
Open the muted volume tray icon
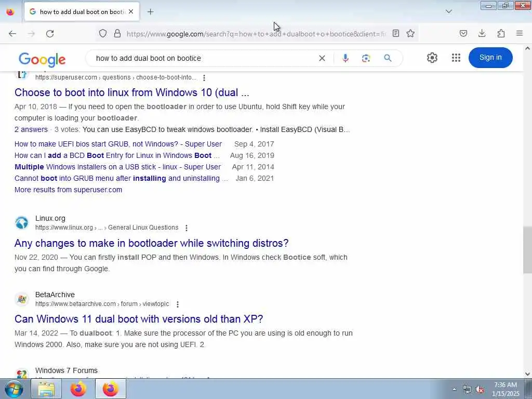click(x=480, y=390)
